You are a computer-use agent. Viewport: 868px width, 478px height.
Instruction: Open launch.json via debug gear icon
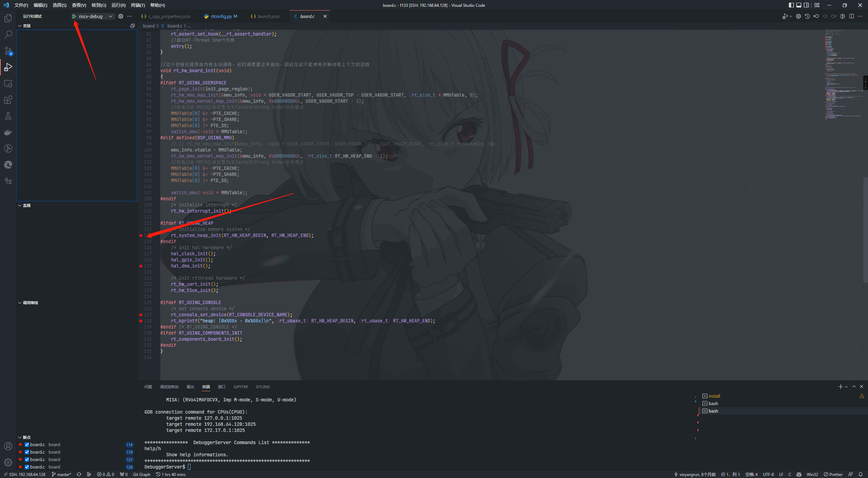121,16
